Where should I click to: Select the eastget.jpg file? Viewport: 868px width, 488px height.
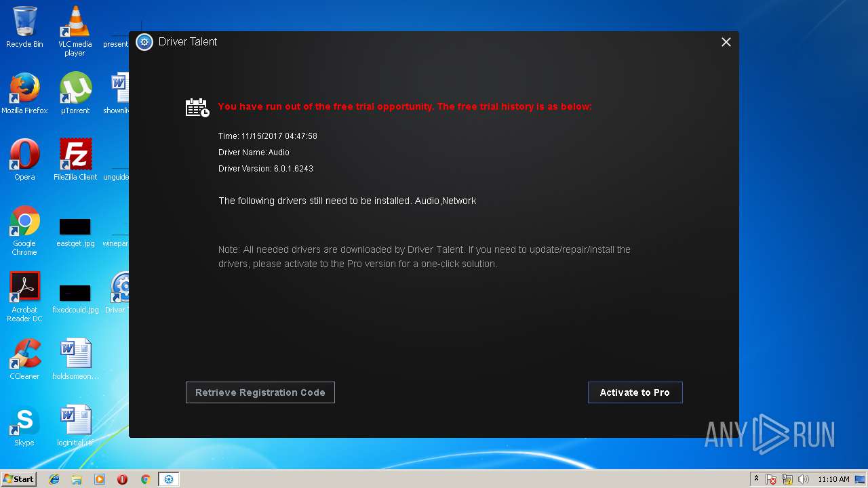click(x=75, y=231)
